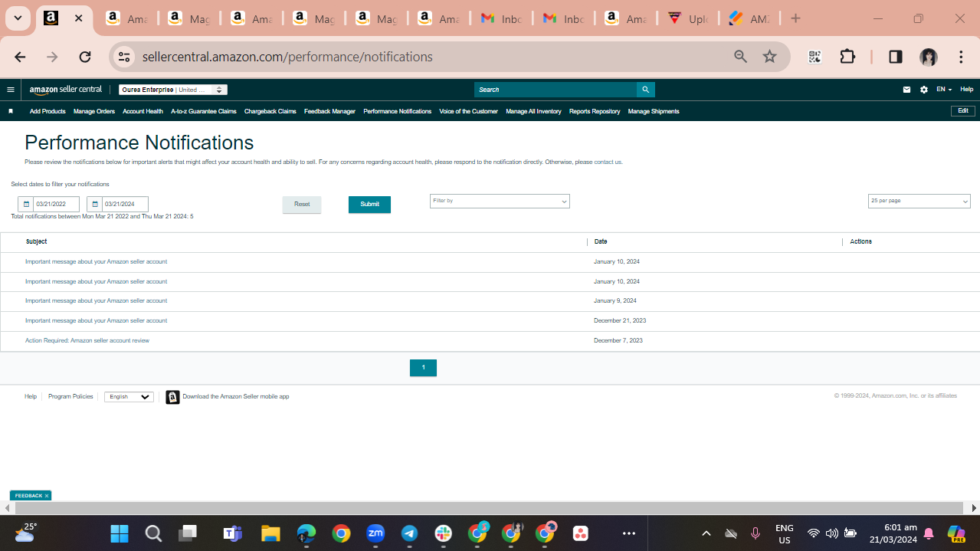
Task: Go to Account Health menu item
Action: pos(143,111)
